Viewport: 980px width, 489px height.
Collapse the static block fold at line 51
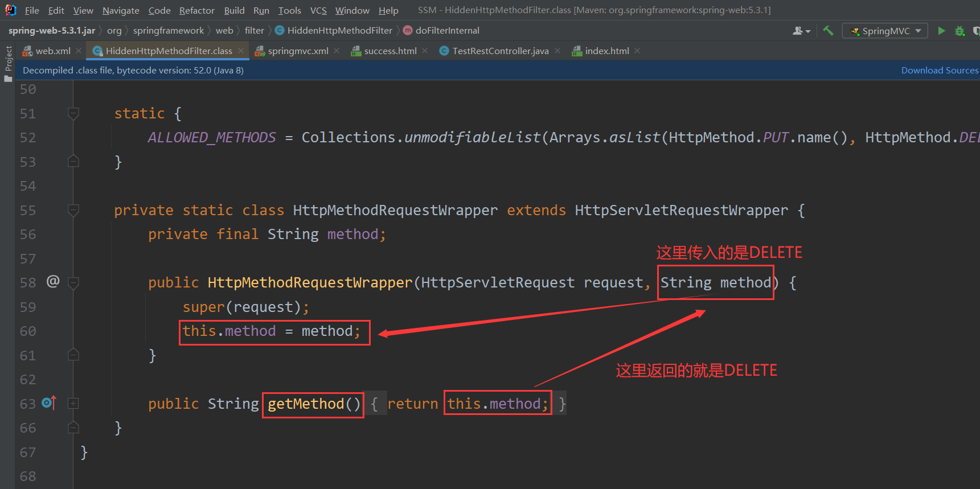pyautogui.click(x=73, y=113)
